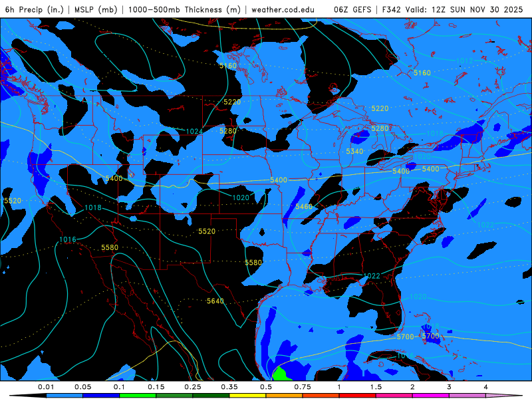Click the 'Valid: 12Z SUN NOV 30 2025' text

click(x=464, y=9)
